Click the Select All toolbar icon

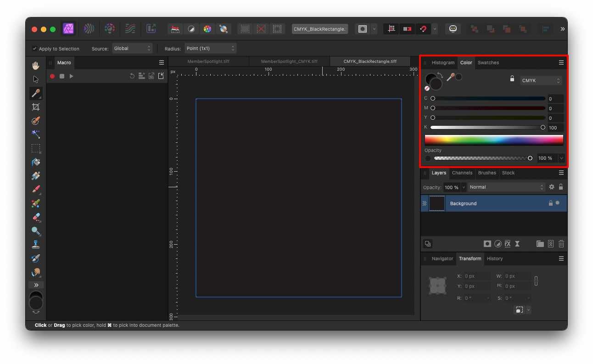(245, 29)
